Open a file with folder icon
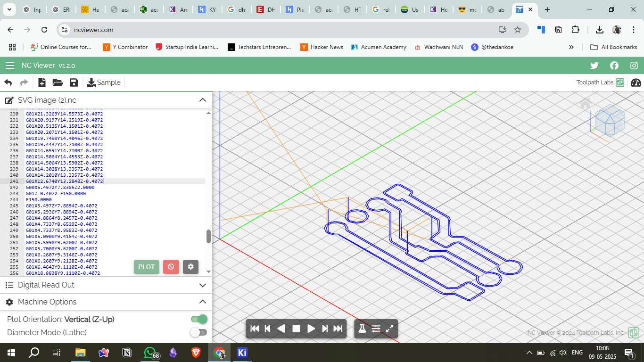The height and width of the screenshot is (362, 644). pos(58,82)
